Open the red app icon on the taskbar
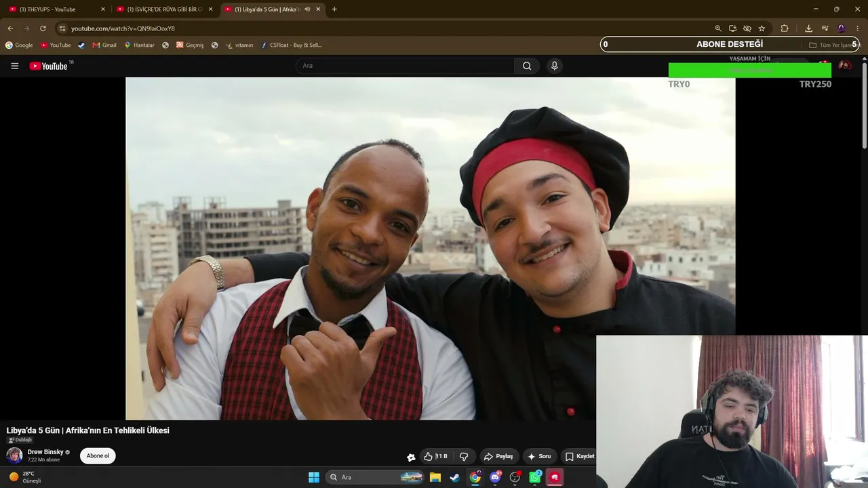Screen dimensions: 868x488 pos(555,477)
